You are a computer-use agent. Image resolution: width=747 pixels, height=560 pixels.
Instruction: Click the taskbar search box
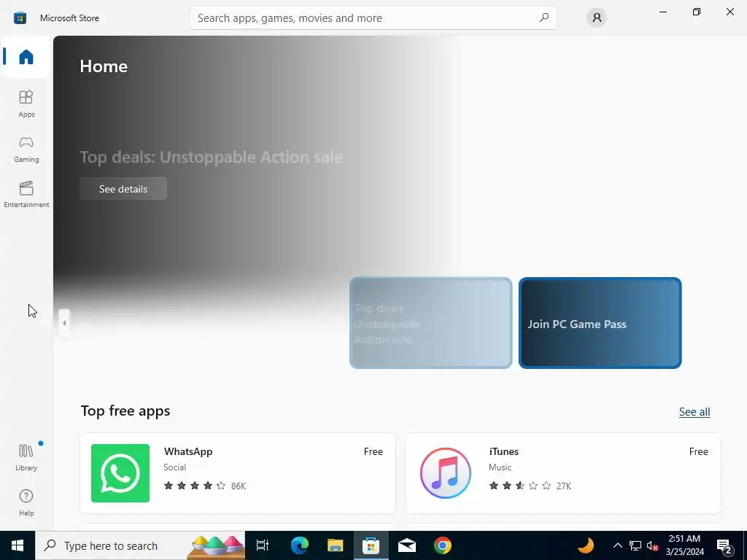point(140,545)
